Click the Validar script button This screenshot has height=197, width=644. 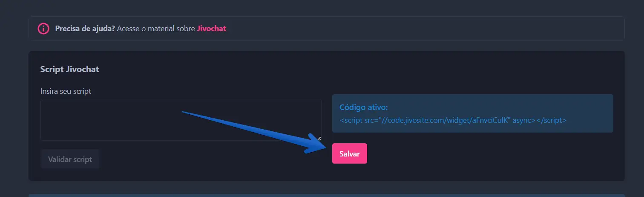[70, 159]
